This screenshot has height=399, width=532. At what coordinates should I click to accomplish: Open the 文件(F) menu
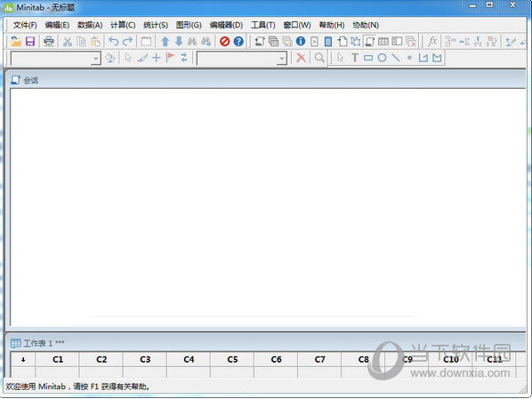(25, 25)
